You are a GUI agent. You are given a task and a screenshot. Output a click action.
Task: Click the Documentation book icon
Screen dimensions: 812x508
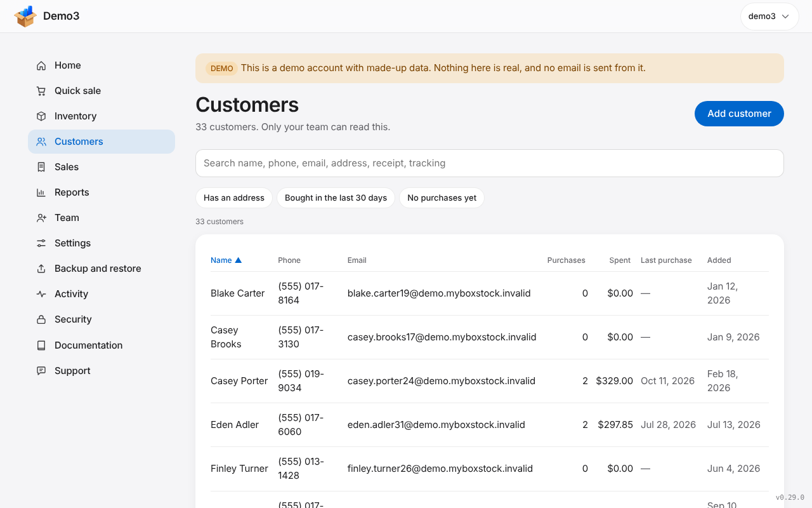41,345
